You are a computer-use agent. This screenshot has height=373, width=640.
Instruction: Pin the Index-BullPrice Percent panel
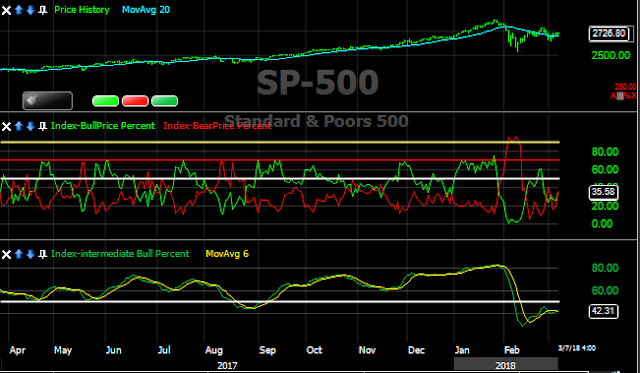(42, 126)
